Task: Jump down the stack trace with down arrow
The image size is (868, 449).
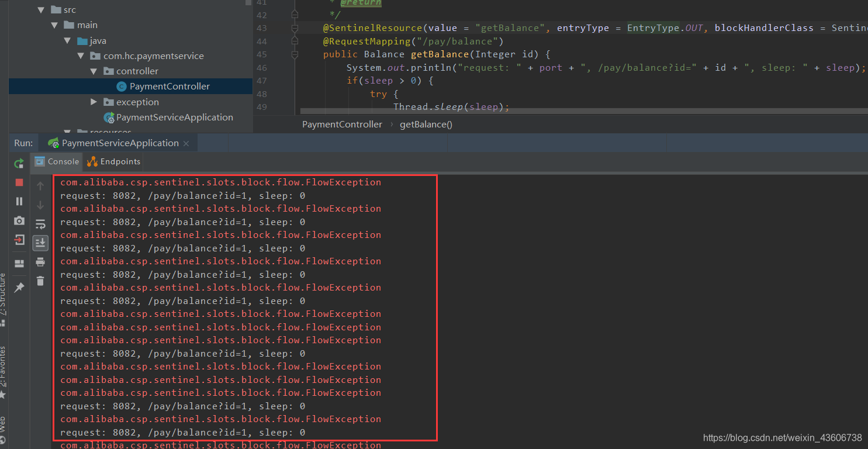Action: (40, 205)
